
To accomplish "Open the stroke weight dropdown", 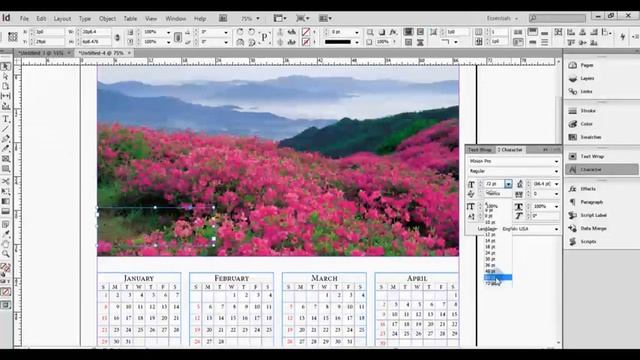I will pos(357,32).
